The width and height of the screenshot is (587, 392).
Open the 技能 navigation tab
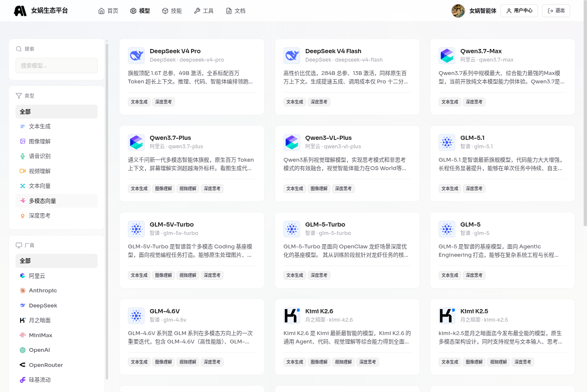click(172, 11)
